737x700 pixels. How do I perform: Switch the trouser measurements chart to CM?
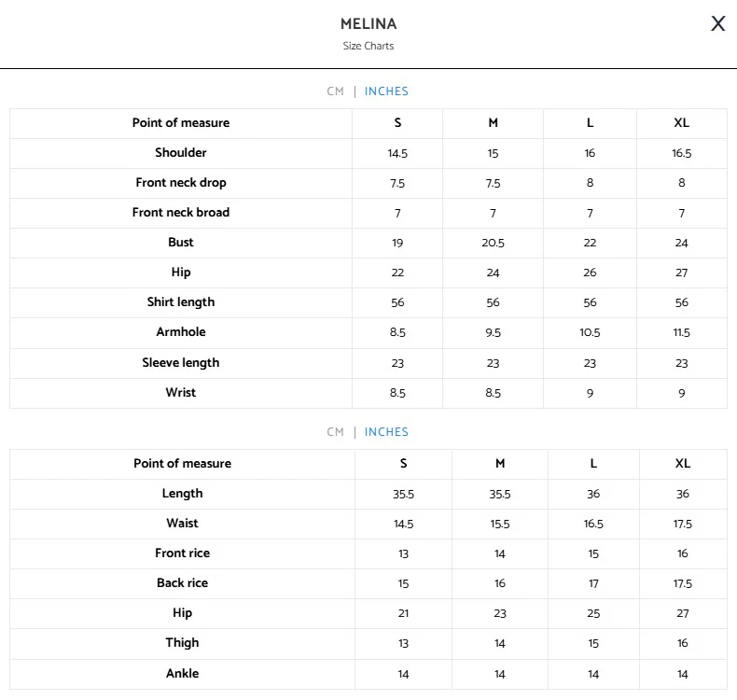click(335, 432)
